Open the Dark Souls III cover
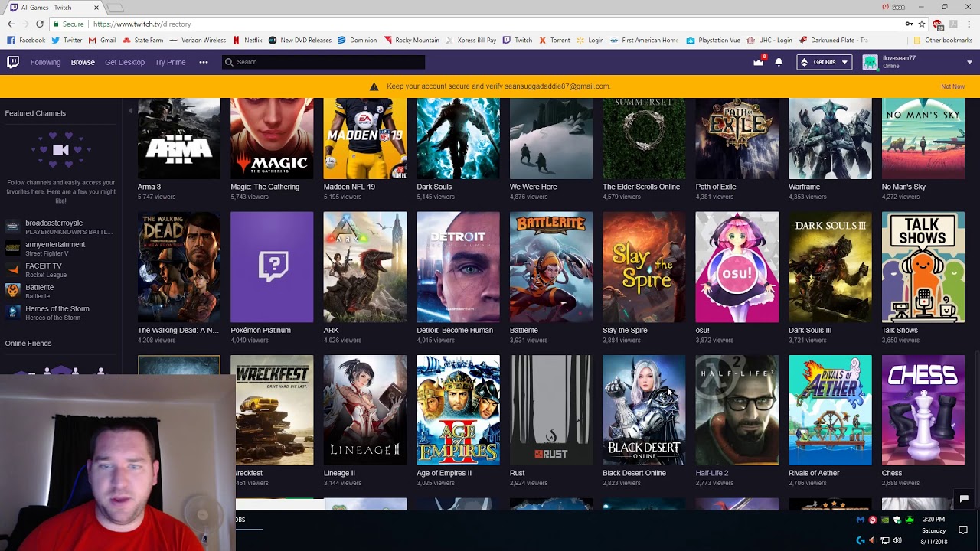Viewport: 980px width, 551px height. [x=830, y=267]
